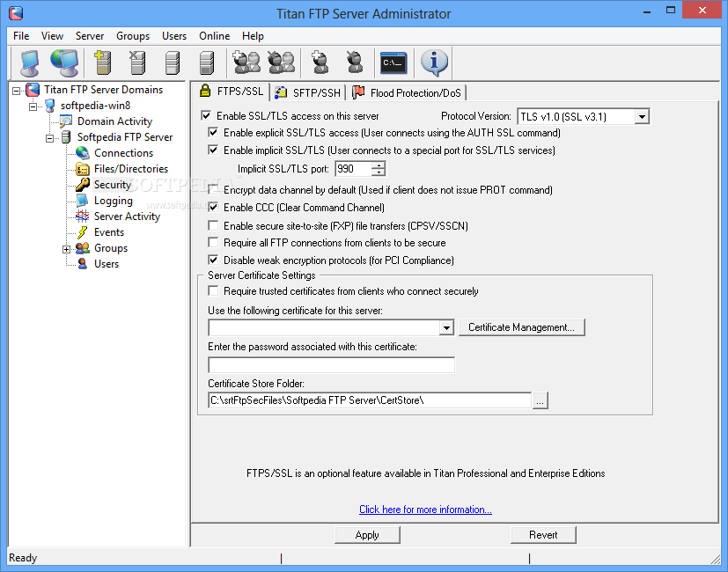Image resolution: width=728 pixels, height=572 pixels.
Task: Collapse the softpedia-win8 tree node
Action: (x=33, y=106)
